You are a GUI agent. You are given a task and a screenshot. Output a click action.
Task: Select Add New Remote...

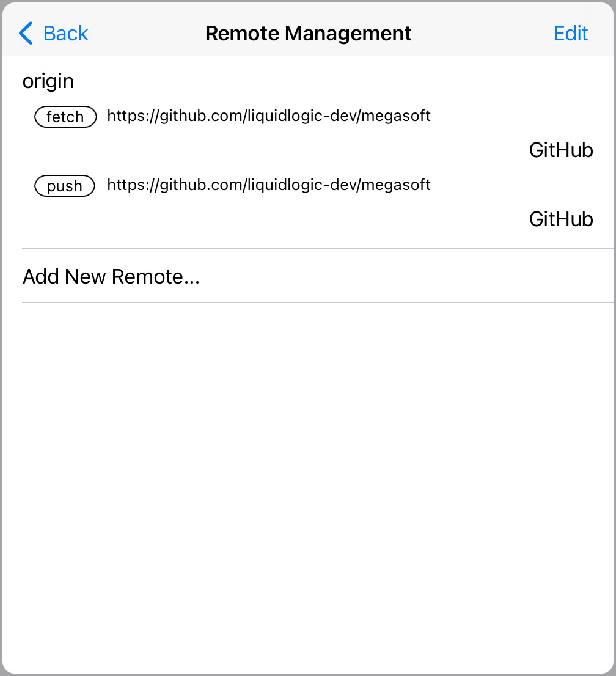[x=111, y=276]
